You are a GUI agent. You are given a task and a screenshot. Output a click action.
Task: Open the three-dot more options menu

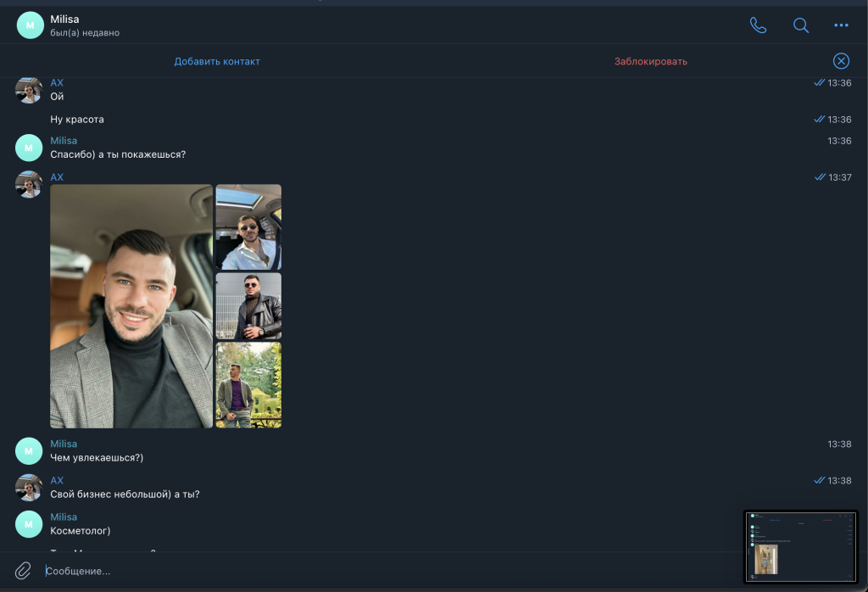(841, 25)
